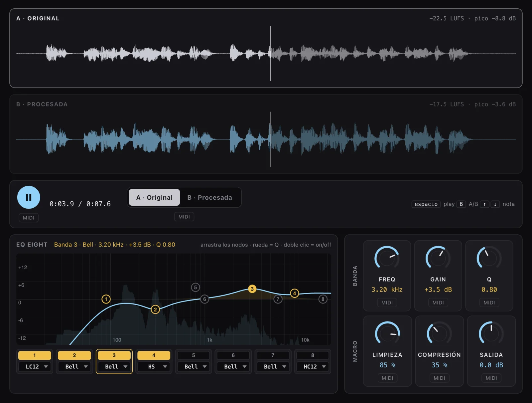The image size is (532, 403).
Task: Click the playhead in A · ORIGINAL waveform
Action: (271, 53)
